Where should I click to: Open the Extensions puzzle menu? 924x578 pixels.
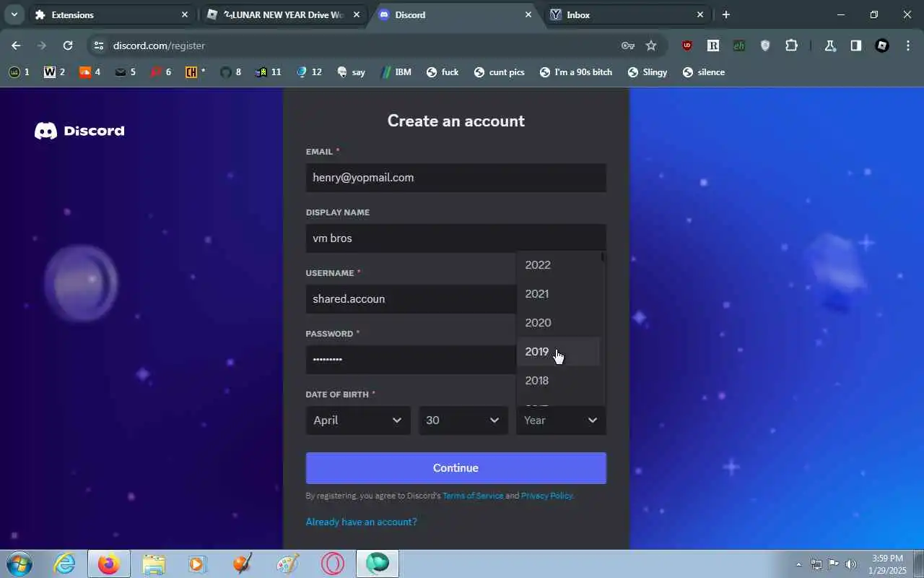click(791, 46)
